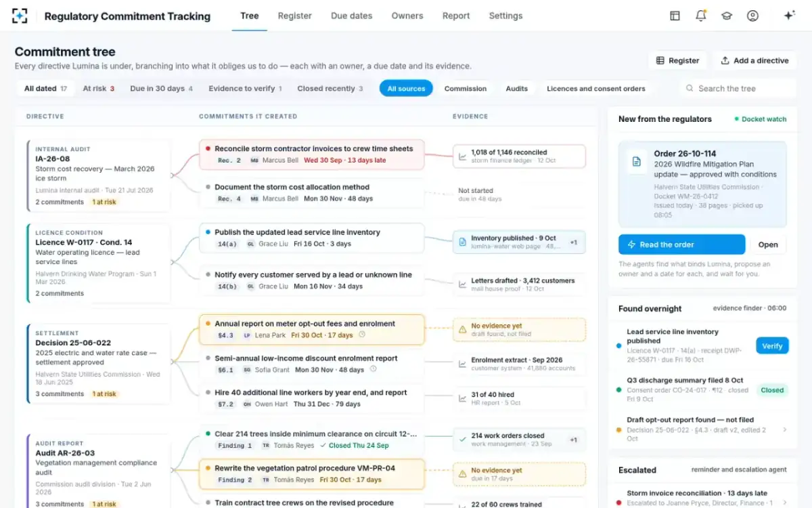Click the chart icon beside Enrolment extract

[x=462, y=364]
